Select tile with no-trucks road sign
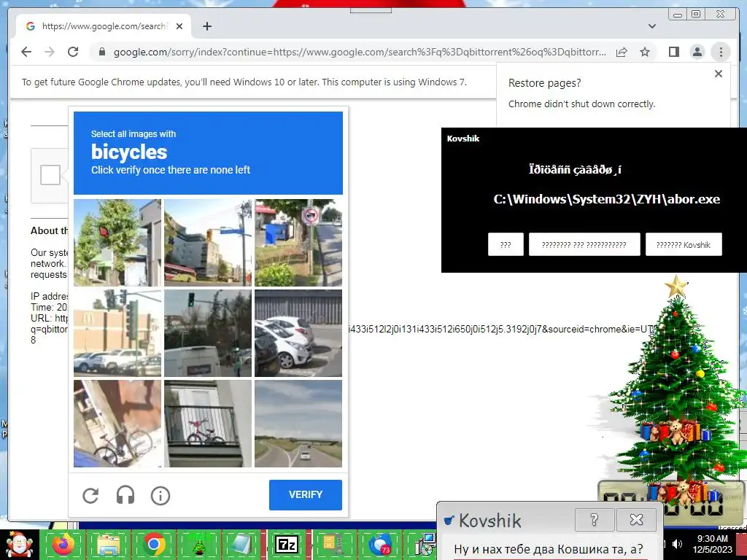The height and width of the screenshot is (560, 747). (298, 242)
